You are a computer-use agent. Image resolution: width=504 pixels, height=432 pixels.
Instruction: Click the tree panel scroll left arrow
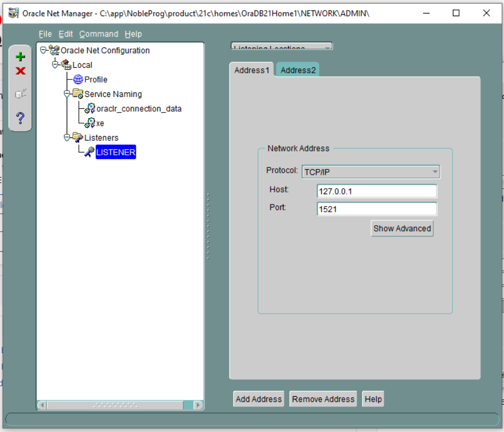[42, 405]
